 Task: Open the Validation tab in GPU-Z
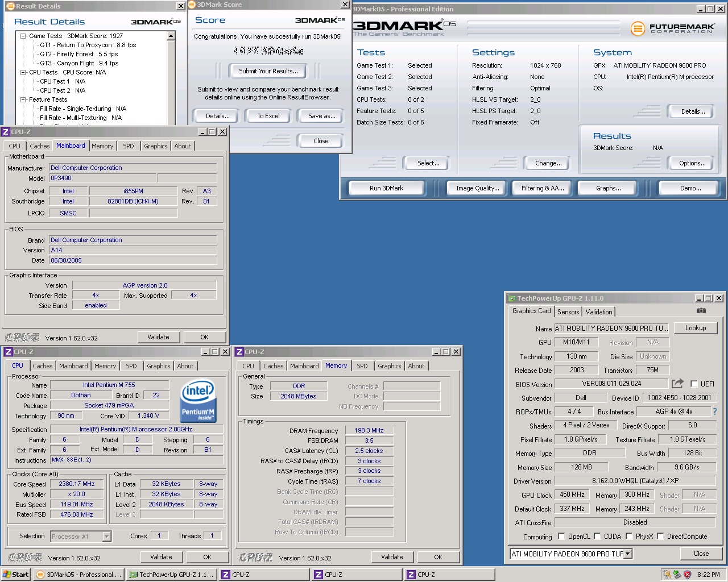(599, 311)
